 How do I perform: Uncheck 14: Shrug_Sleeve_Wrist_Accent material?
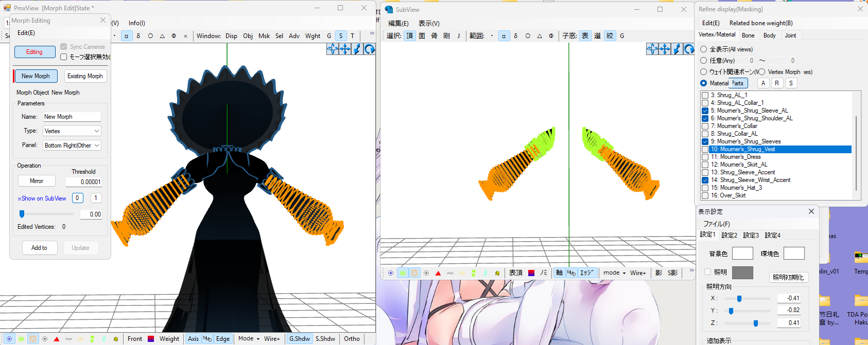click(x=705, y=180)
